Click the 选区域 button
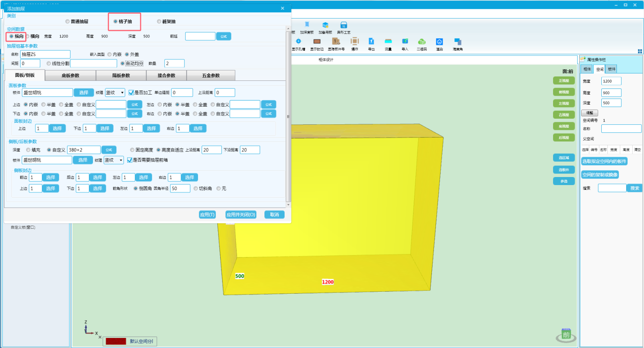Viewport: 644px width, 348px height. [564, 158]
